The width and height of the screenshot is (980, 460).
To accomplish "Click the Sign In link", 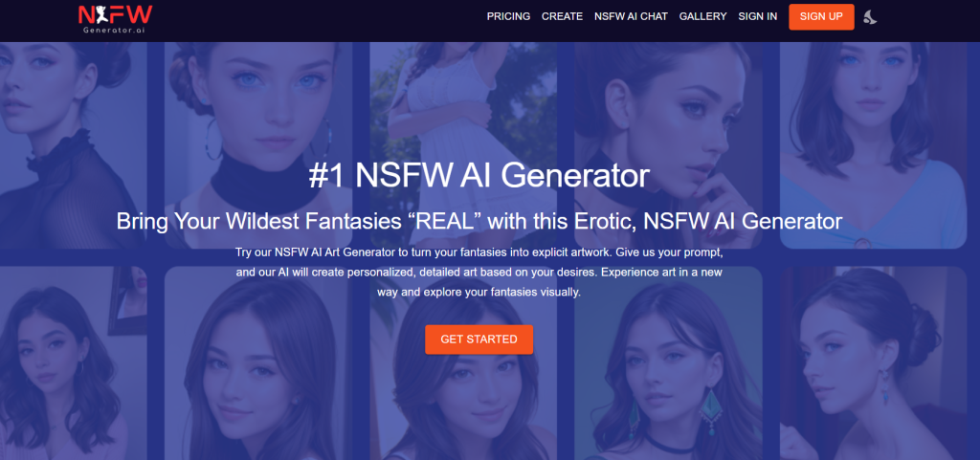I will point(758,17).
